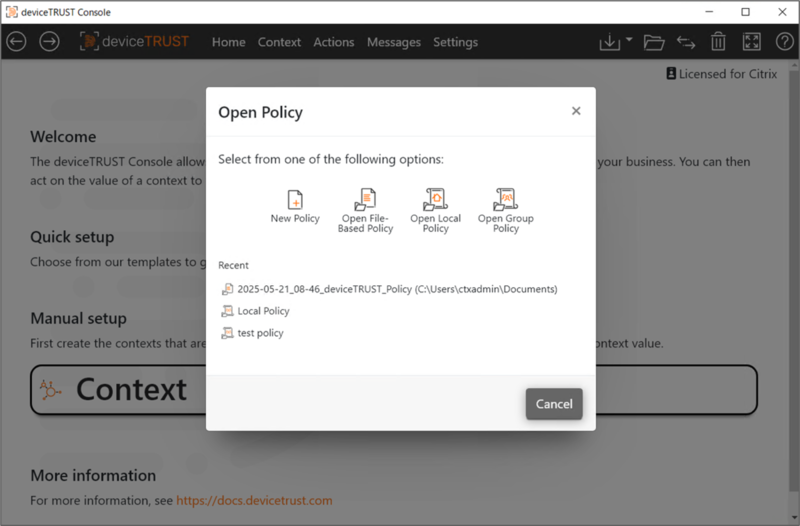Open the Actions menu item
The image size is (800, 526).
(334, 42)
